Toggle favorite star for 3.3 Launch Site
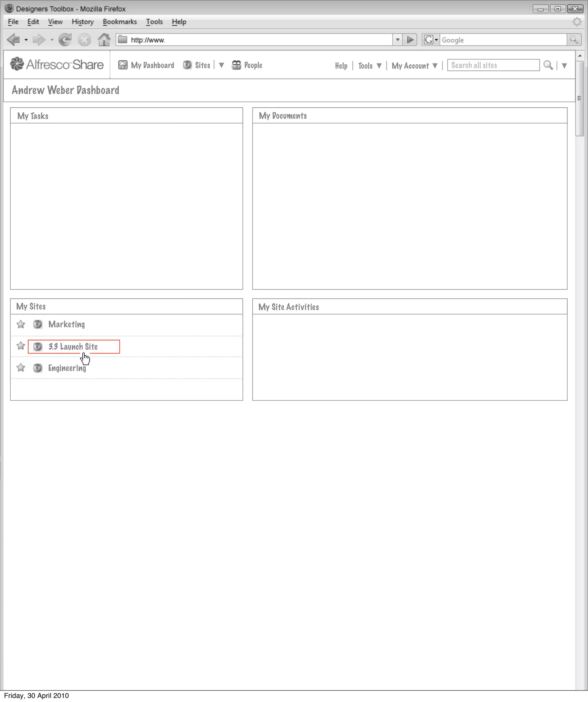 [21, 346]
